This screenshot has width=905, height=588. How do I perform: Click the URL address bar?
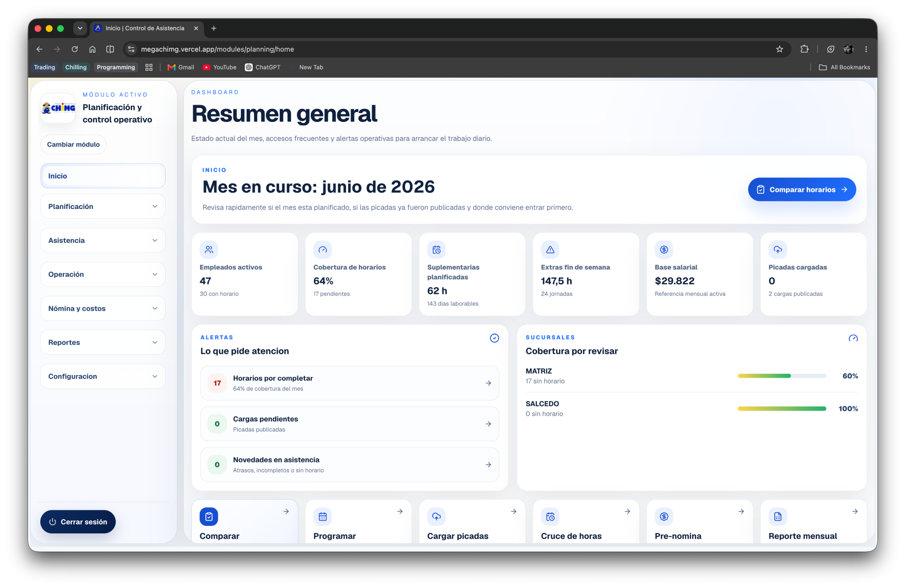pos(457,49)
